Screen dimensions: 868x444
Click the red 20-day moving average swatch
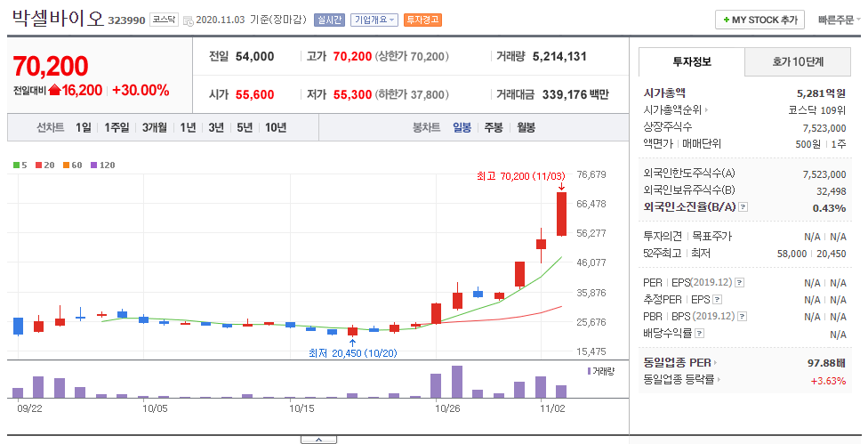point(39,165)
